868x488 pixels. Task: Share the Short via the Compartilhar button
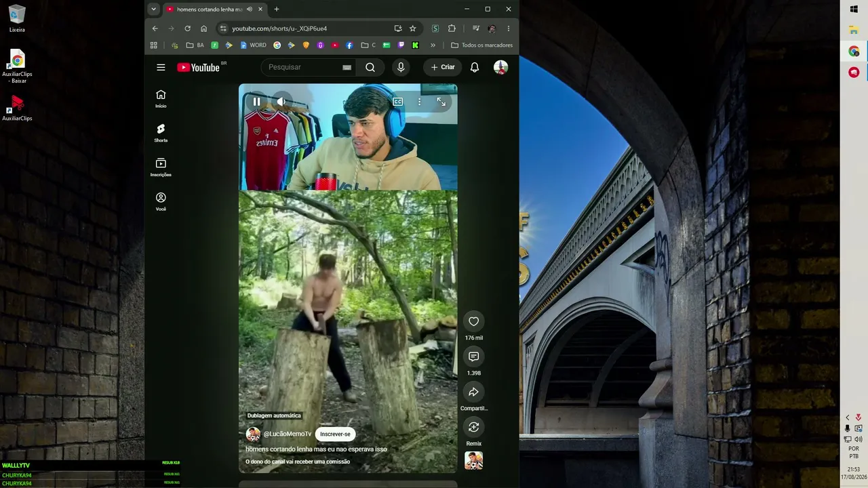[x=474, y=392]
